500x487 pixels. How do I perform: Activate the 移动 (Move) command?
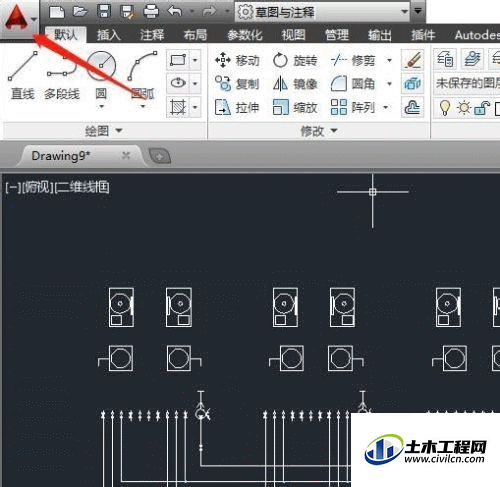tap(237, 61)
